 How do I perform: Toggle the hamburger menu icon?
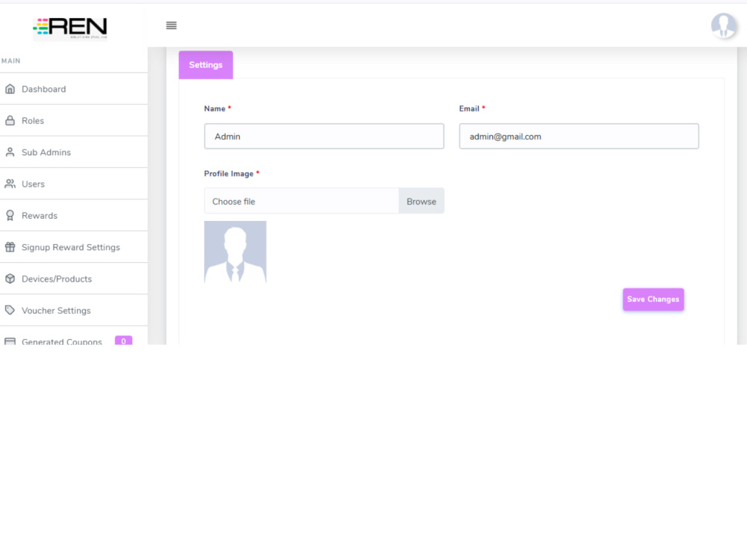[172, 25]
